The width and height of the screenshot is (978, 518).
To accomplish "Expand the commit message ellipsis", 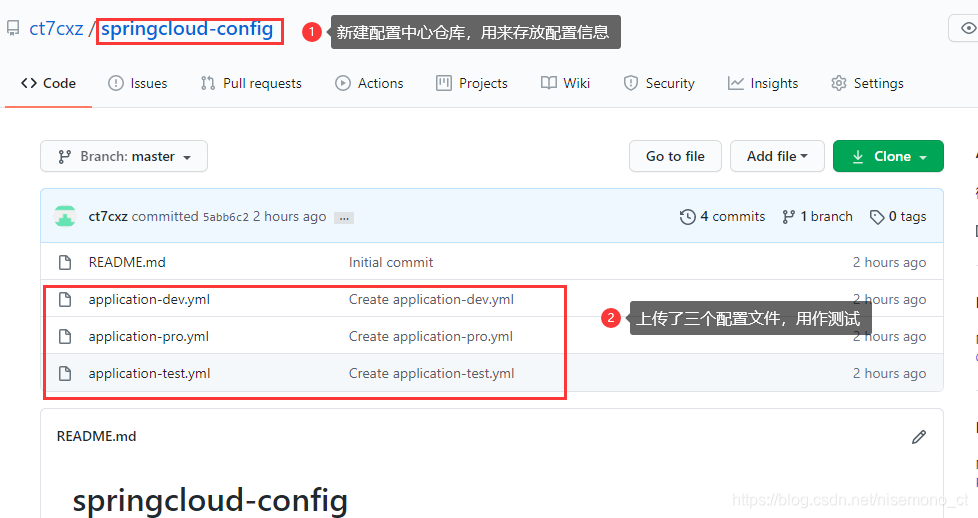I will (x=344, y=218).
